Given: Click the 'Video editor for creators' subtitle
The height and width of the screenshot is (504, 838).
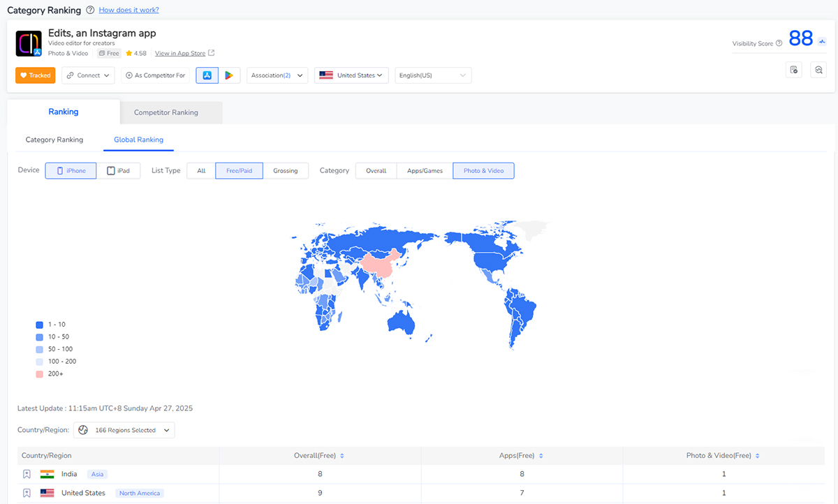Looking at the screenshot, I should click(82, 43).
